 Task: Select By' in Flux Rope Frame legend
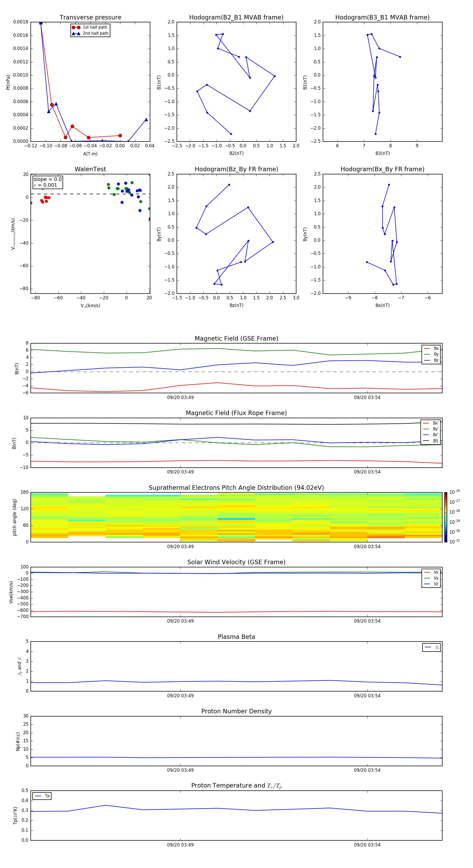(x=431, y=429)
